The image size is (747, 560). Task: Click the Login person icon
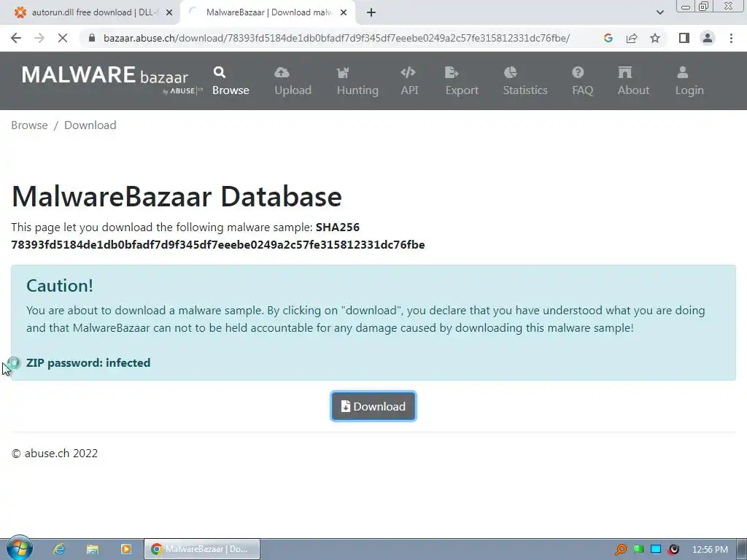click(x=683, y=72)
